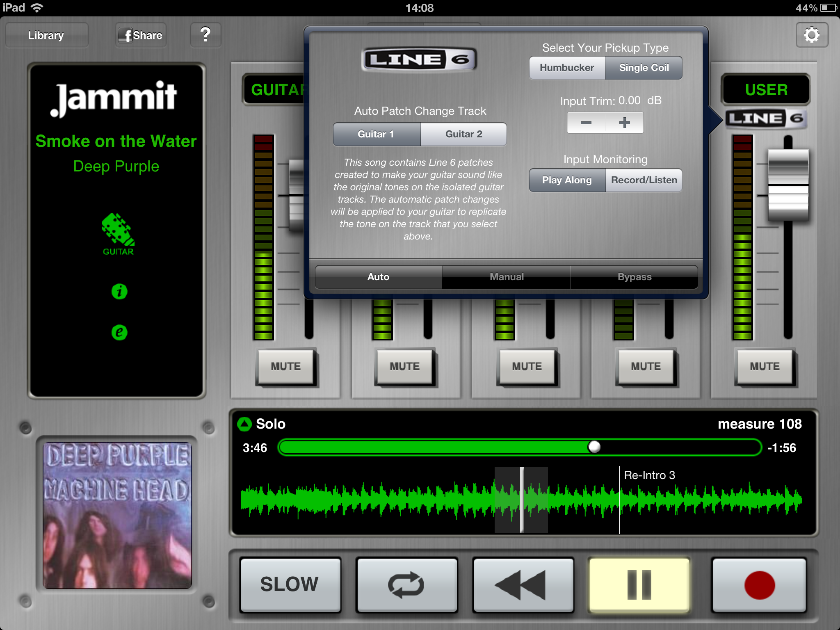Choose Guitar 1 for auto patch track
This screenshot has height=630, width=840.
point(376,134)
